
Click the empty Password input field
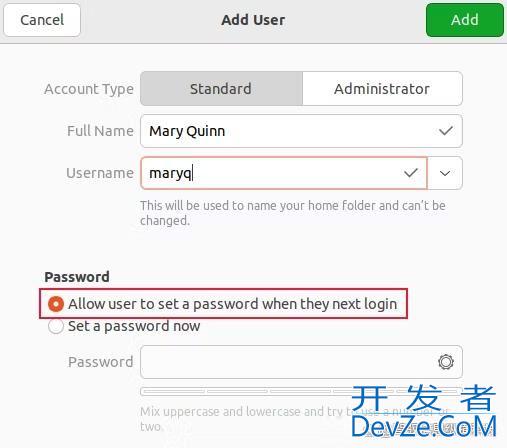coord(301,362)
